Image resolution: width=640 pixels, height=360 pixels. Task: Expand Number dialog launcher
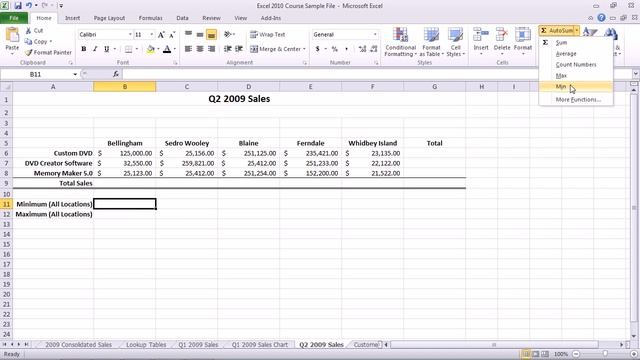pyautogui.click(x=376, y=63)
